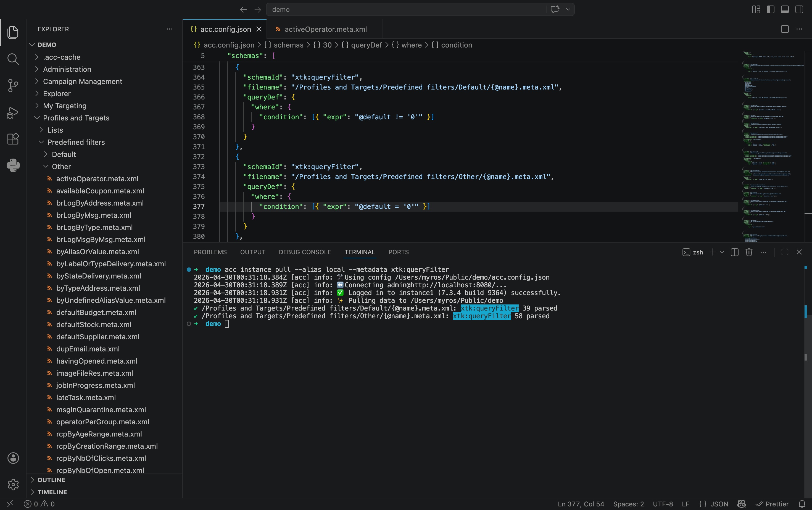This screenshot has width=812, height=510.
Task: Split the terminal panel icon
Action: (734, 252)
